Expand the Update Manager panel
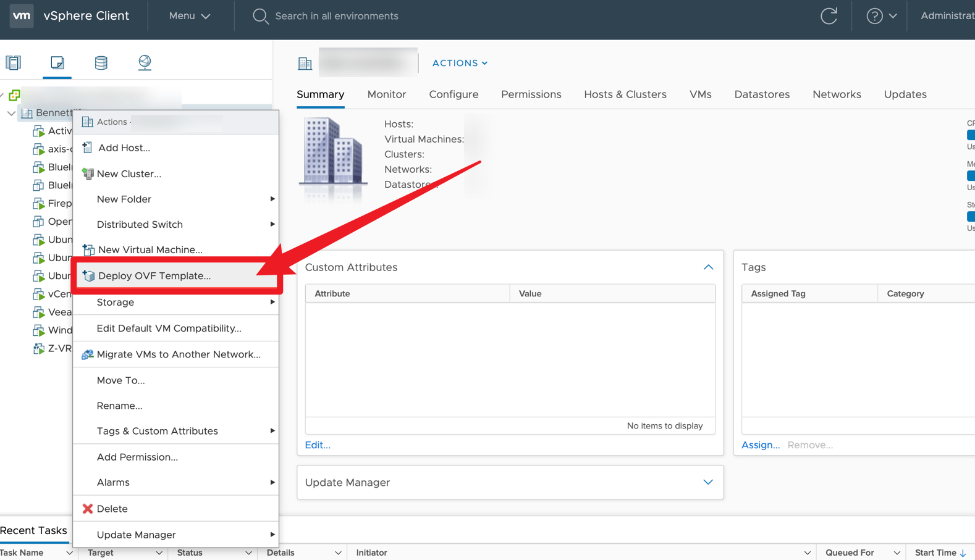The width and height of the screenshot is (975, 560). [708, 482]
